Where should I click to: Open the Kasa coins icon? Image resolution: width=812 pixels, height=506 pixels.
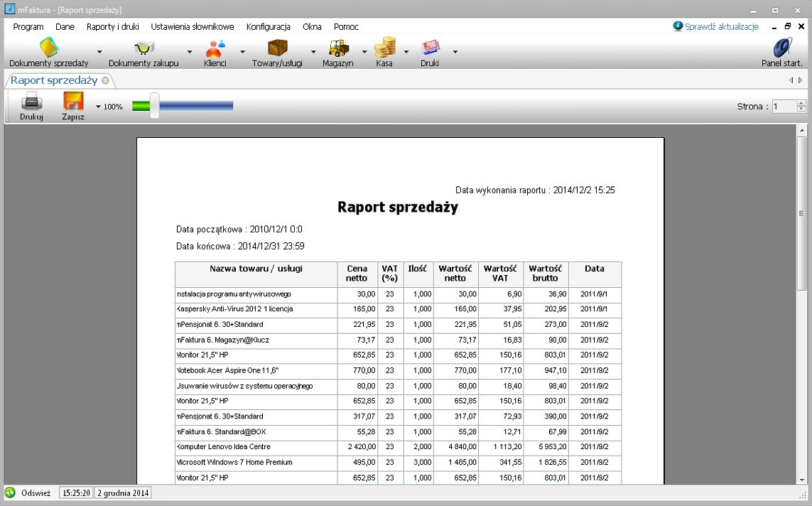tap(384, 48)
